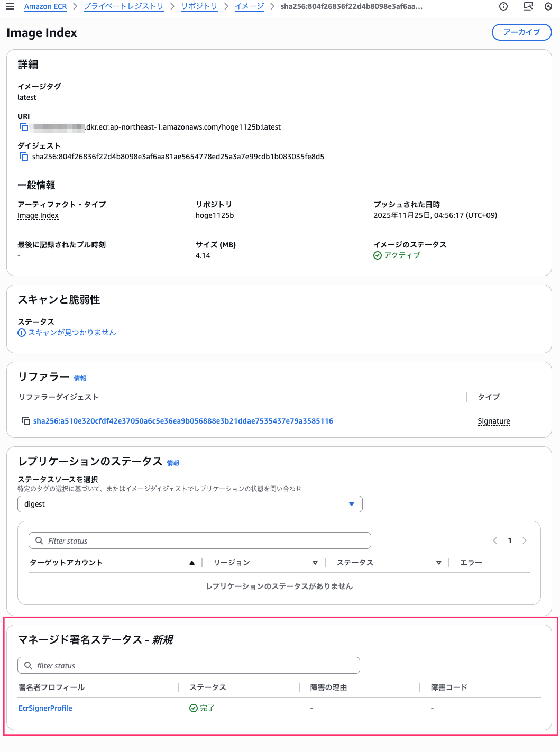Copy the image URI using its copy icon
Viewport: 560px width, 752px height.
coord(24,127)
